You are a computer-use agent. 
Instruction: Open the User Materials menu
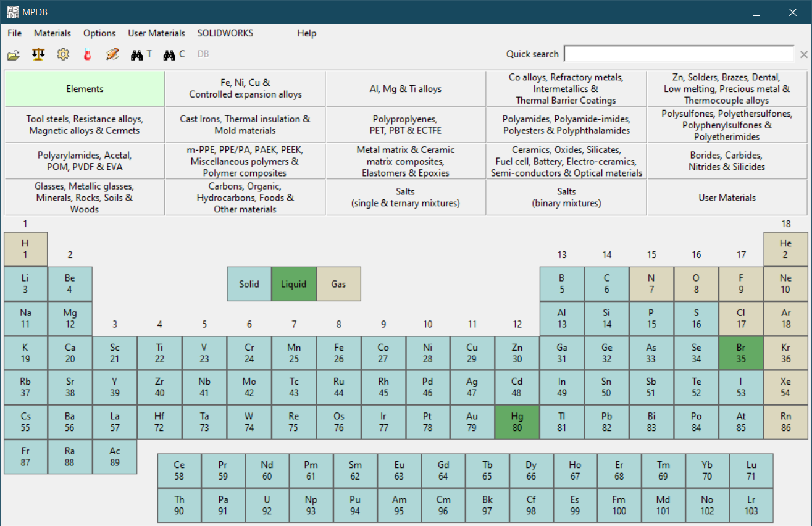pos(156,33)
